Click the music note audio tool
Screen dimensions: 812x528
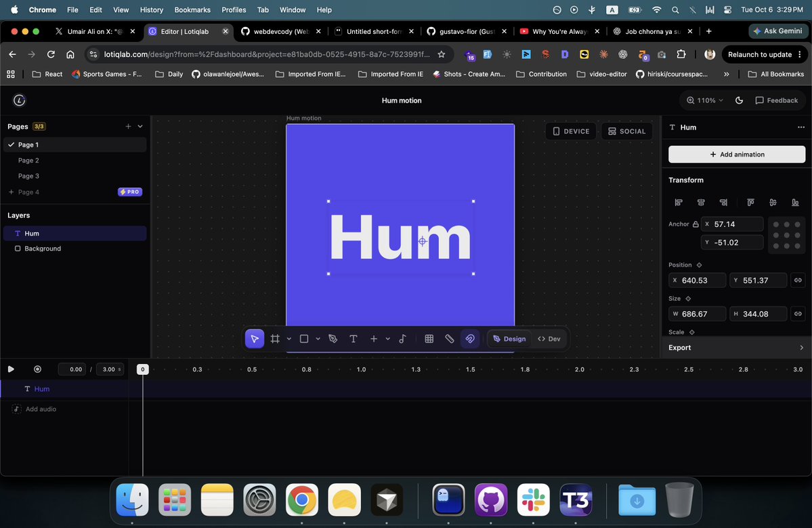[x=402, y=339]
